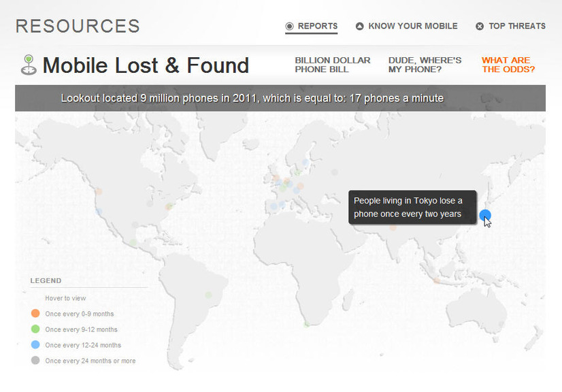562x392 pixels.
Task: Click the blue Tokyo map dot
Action: pos(485,215)
